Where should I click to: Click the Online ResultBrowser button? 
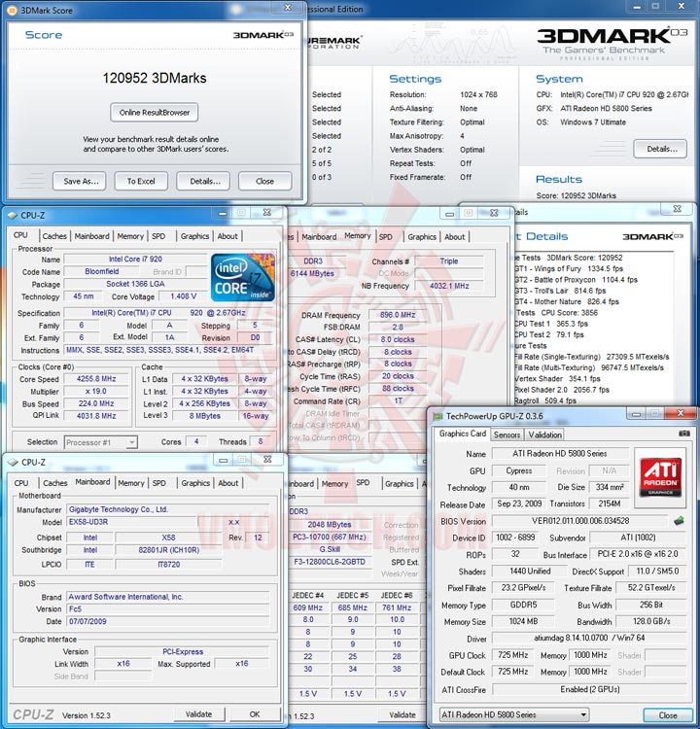click(x=155, y=113)
